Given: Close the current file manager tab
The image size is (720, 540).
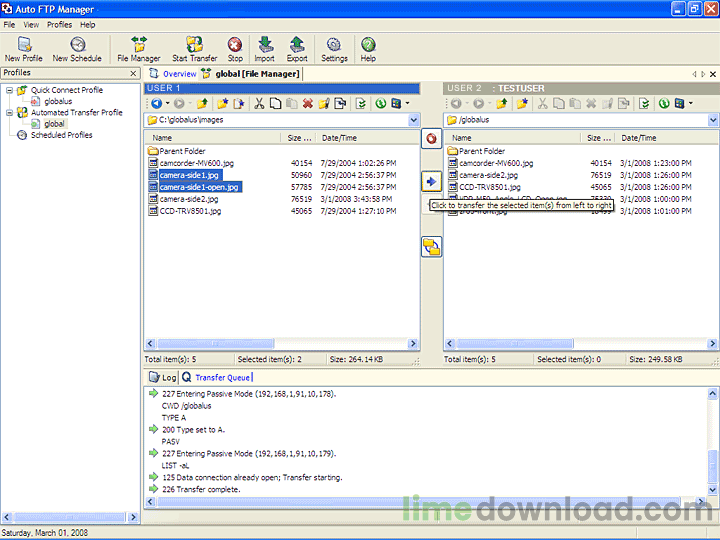Looking at the screenshot, I should pyautogui.click(x=713, y=74).
